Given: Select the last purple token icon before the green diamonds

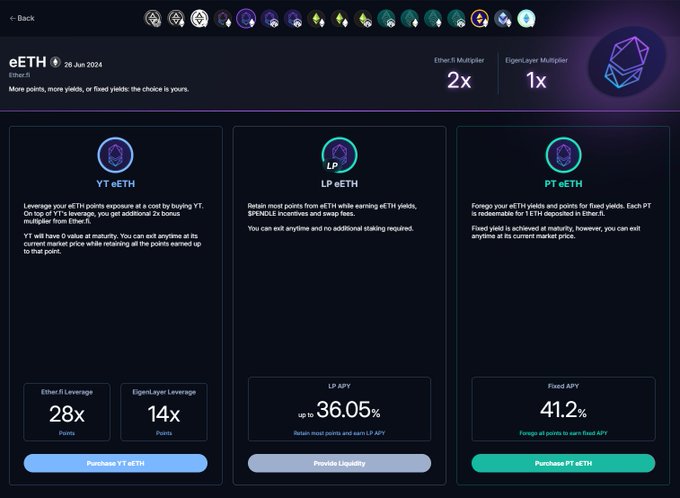Looking at the screenshot, I should pyautogui.click(x=293, y=19).
